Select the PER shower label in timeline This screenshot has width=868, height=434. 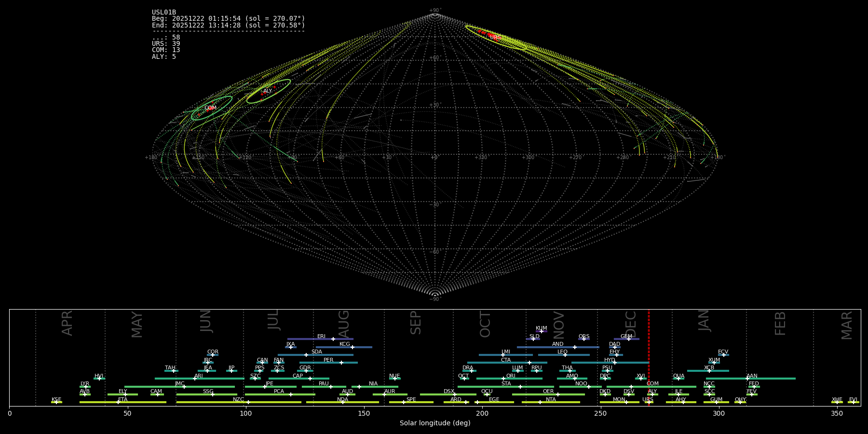coord(328,360)
